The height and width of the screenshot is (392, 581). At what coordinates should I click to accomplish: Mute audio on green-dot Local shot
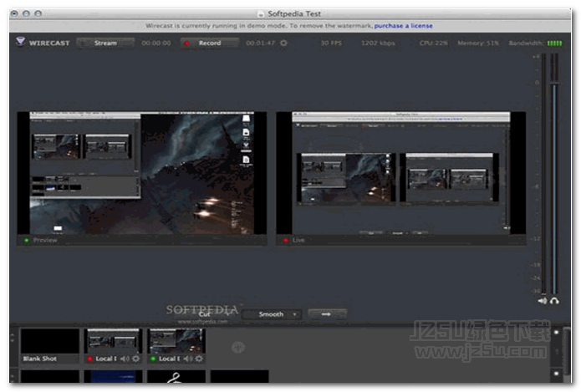[188, 359]
